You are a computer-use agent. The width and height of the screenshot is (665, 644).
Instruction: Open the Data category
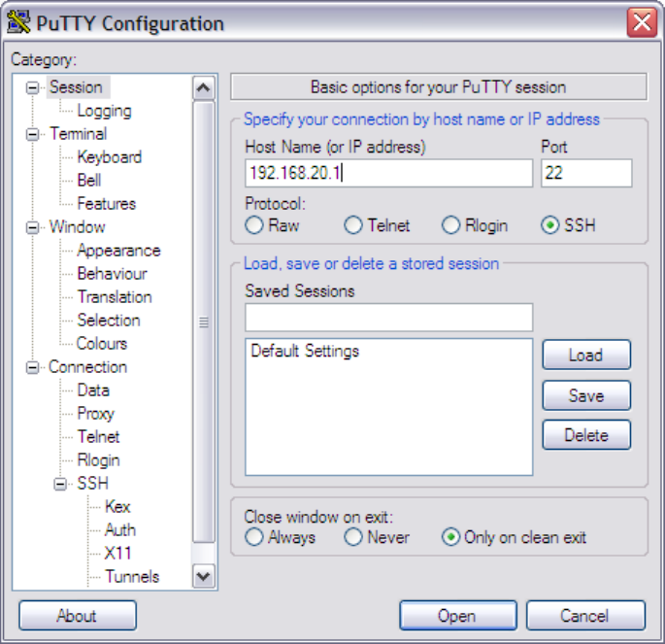[93, 390]
